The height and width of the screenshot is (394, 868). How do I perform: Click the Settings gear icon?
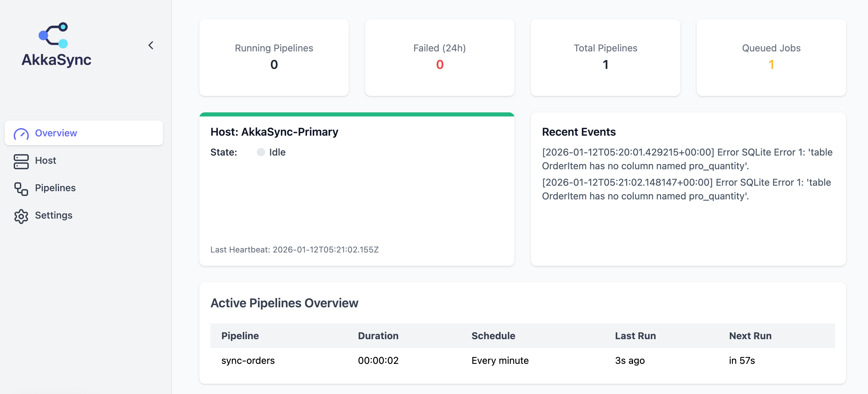pos(21,216)
